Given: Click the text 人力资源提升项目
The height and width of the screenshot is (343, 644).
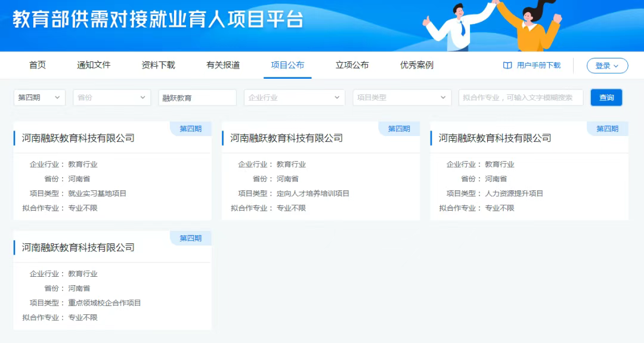Looking at the screenshot, I should [x=514, y=193].
